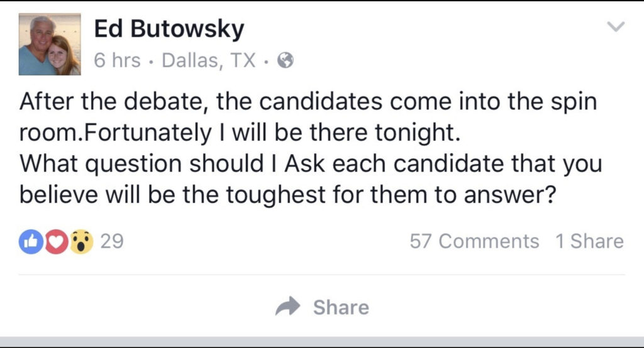Image resolution: width=644 pixels, height=348 pixels.
Task: Click the curved Share arrow icon
Action: point(288,306)
